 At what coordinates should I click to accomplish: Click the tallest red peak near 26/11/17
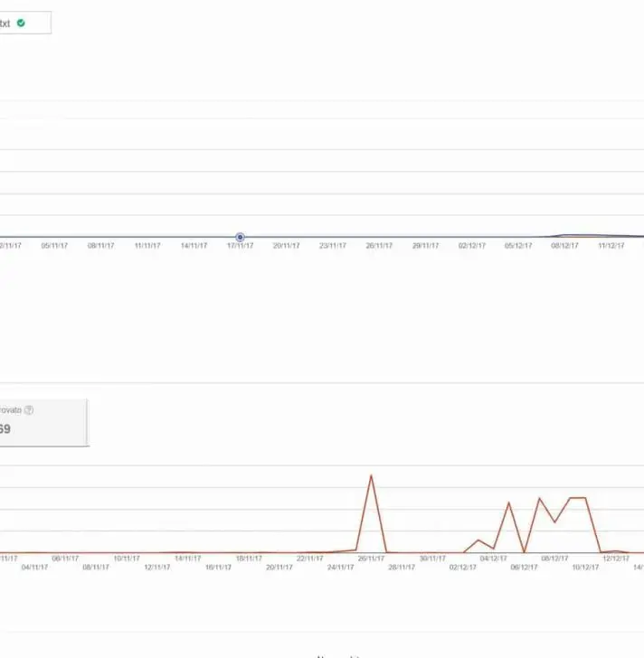pos(370,475)
